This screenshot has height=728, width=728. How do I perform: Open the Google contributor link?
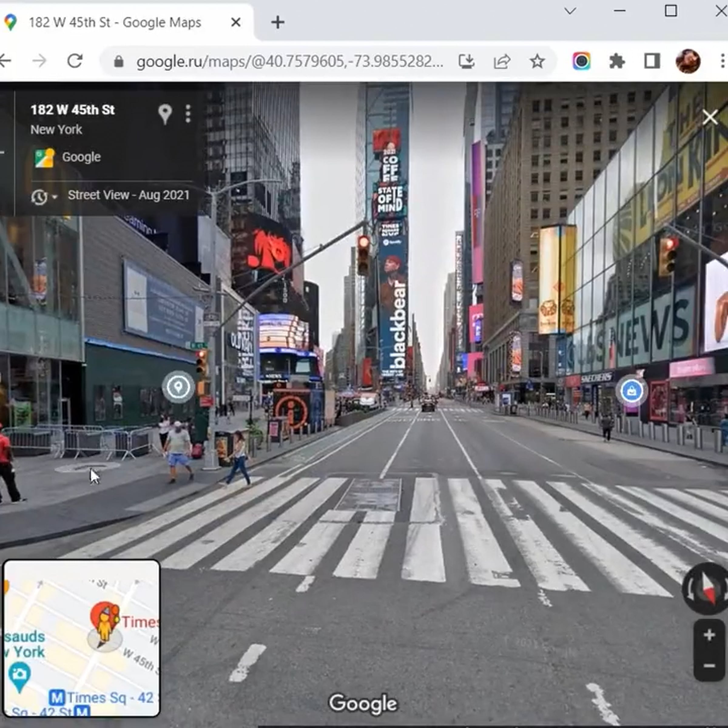click(x=81, y=157)
